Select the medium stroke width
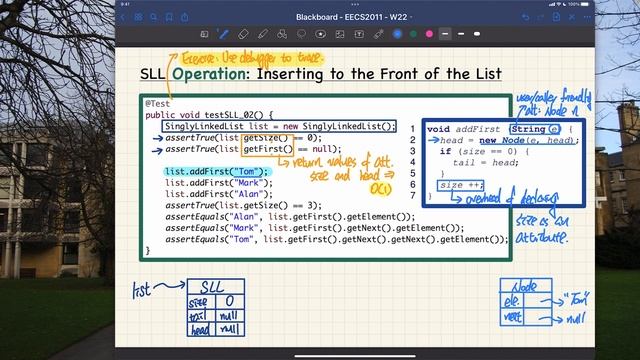Image resolution: width=640 pixels, height=360 pixels. pos(461,34)
